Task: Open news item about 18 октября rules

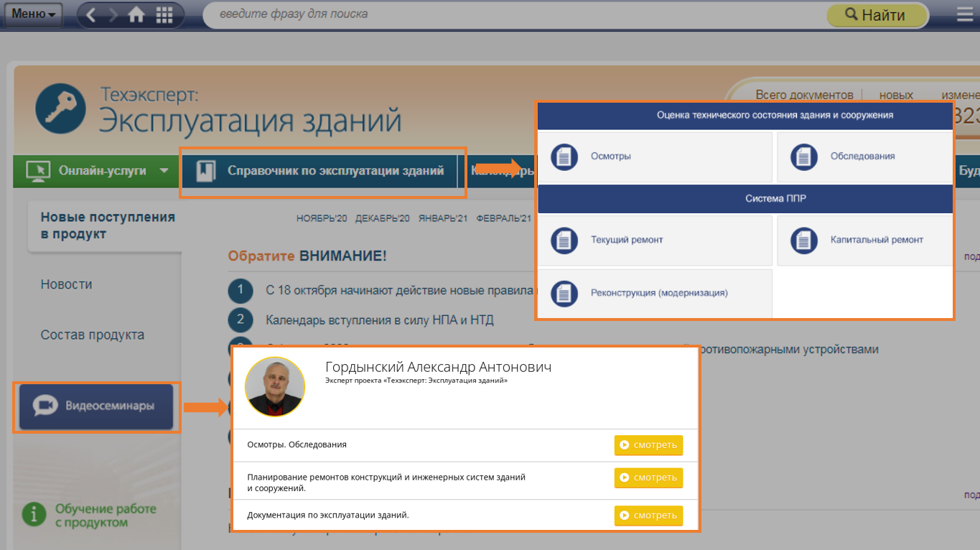Action: click(x=401, y=291)
